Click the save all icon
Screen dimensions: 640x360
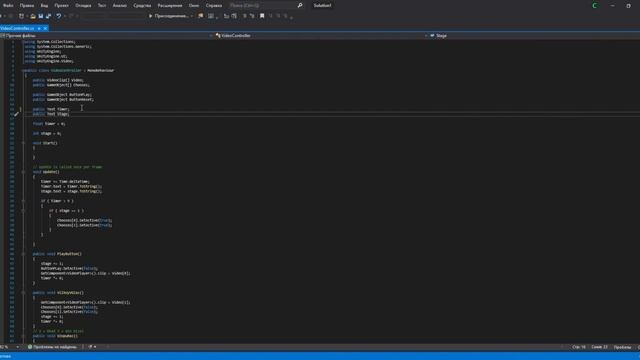(x=49, y=16)
